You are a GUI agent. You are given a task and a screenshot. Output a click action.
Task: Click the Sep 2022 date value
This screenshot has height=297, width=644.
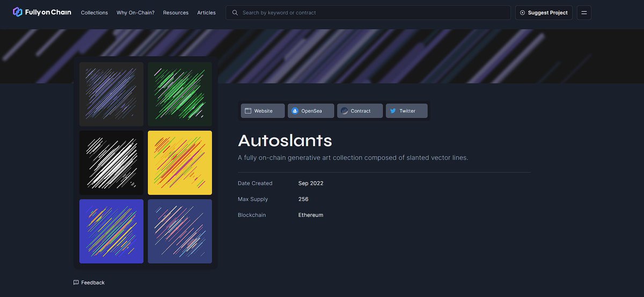[x=311, y=183]
